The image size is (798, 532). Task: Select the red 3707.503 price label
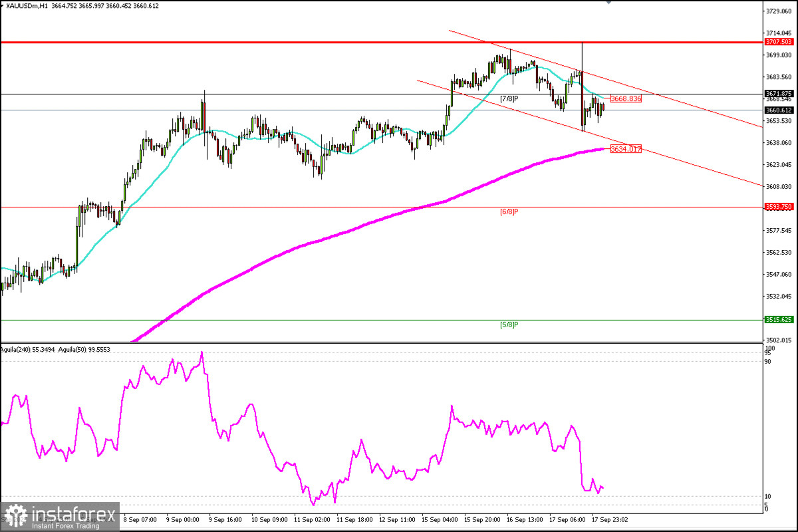click(779, 42)
